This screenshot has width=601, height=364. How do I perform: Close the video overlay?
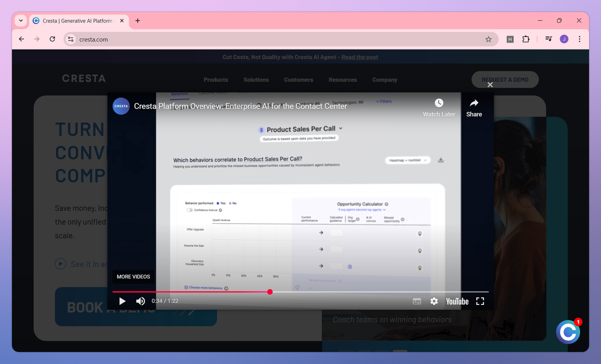(490, 85)
